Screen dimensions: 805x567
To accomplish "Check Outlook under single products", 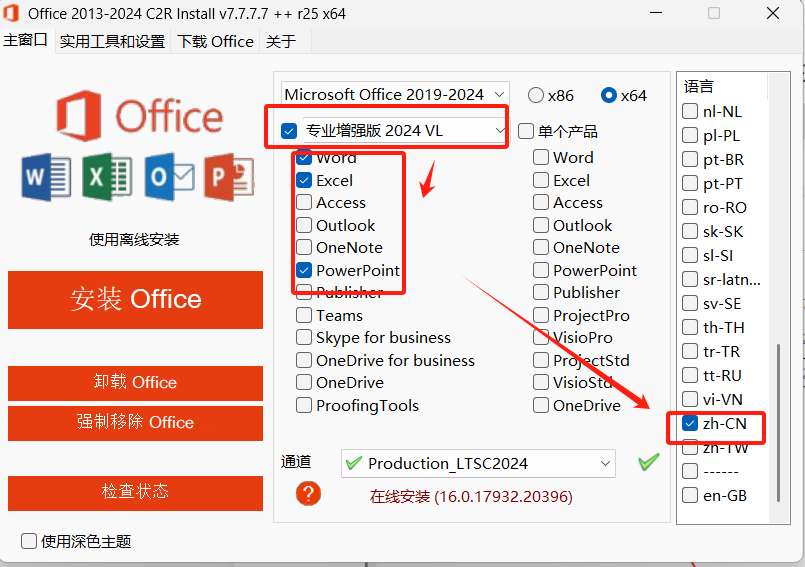I will point(541,225).
